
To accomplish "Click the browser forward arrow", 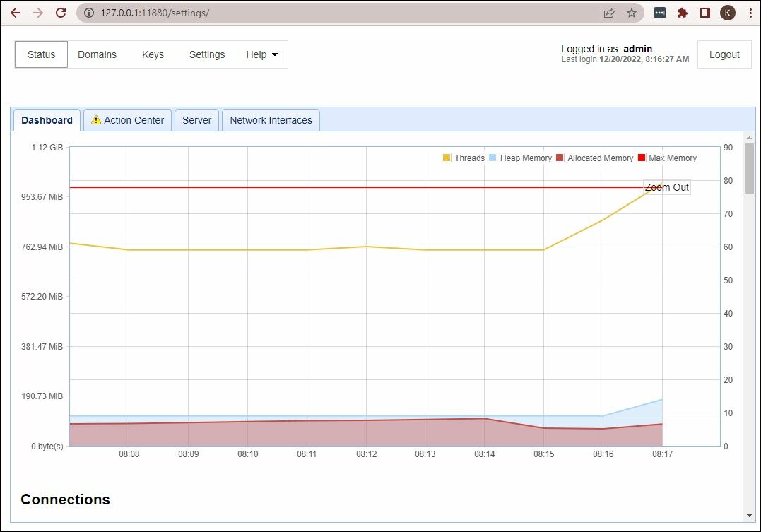I will [38, 13].
